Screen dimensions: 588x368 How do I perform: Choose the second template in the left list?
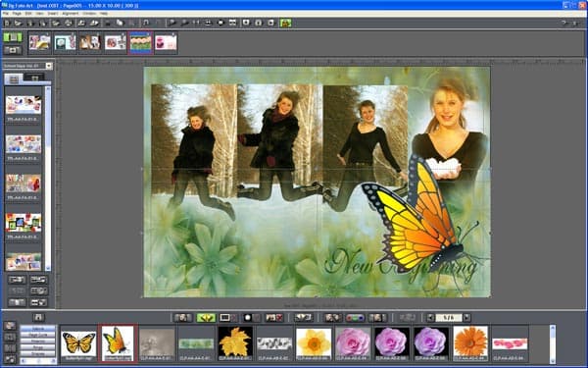tap(24, 144)
